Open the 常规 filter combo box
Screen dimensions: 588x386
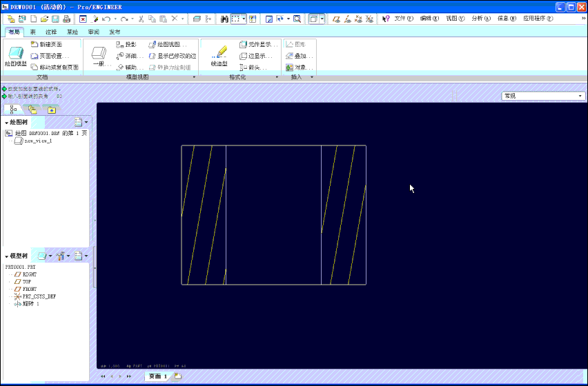(543, 96)
